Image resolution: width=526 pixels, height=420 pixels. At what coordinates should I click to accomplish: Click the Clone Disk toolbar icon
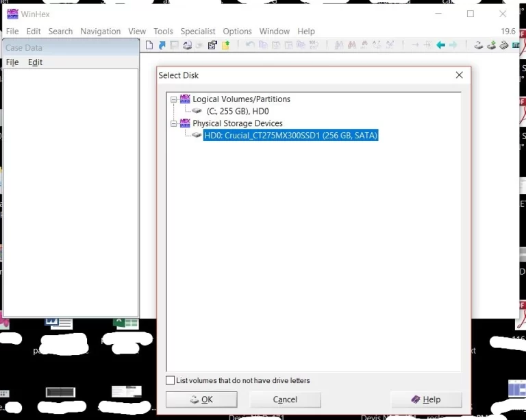coord(491,45)
